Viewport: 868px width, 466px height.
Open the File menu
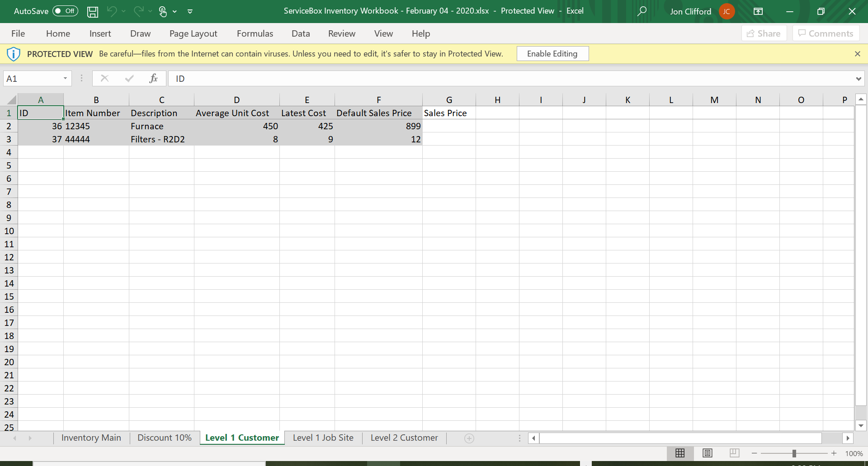click(x=18, y=33)
